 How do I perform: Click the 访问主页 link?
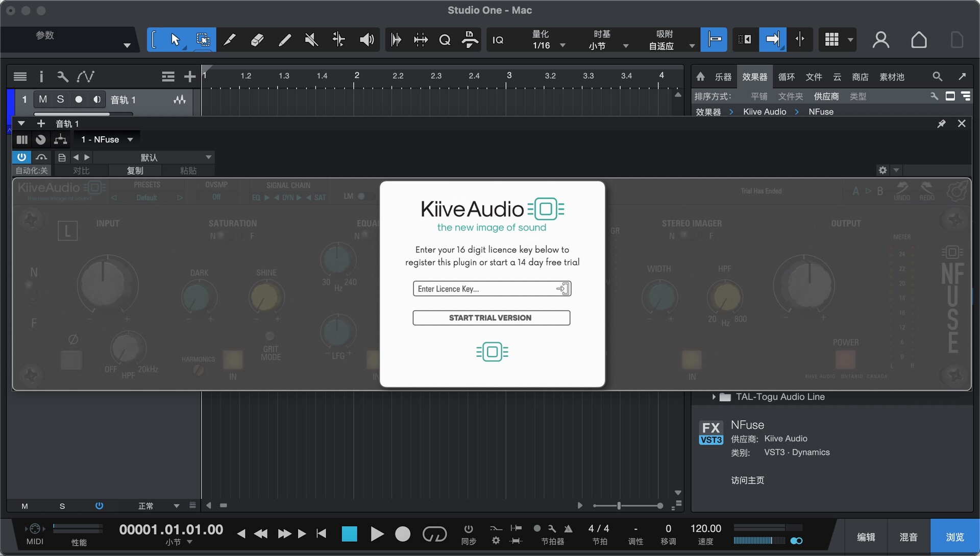click(x=747, y=480)
